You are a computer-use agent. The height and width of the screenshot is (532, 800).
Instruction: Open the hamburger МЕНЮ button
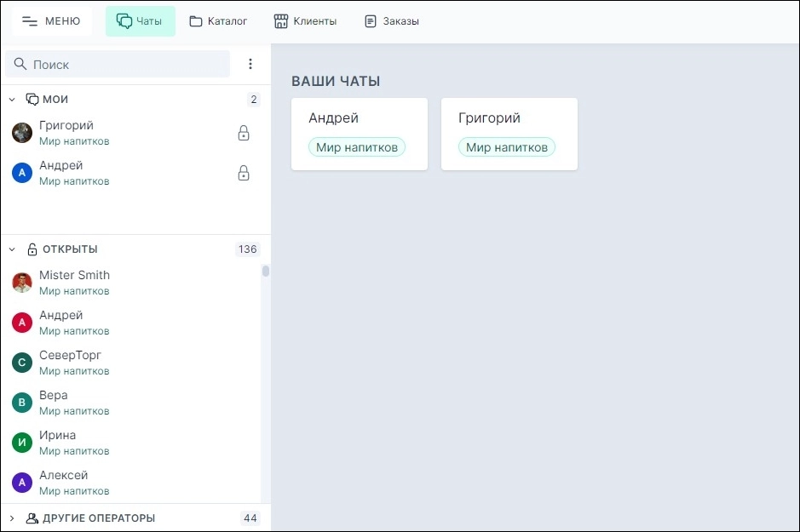[51, 21]
